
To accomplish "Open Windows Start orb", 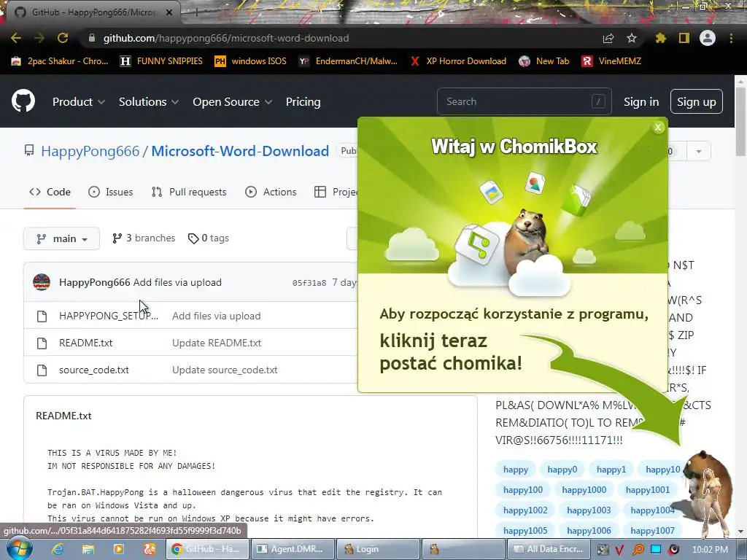I will pos(19,548).
